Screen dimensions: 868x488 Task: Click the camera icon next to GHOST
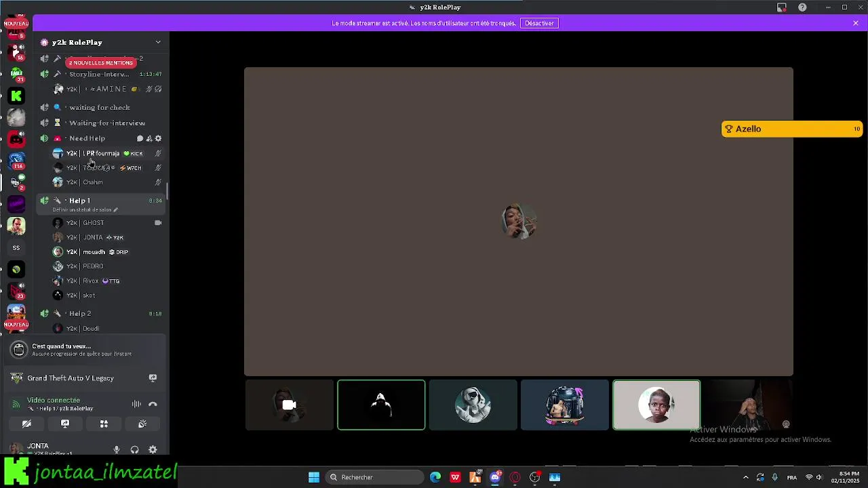point(158,222)
